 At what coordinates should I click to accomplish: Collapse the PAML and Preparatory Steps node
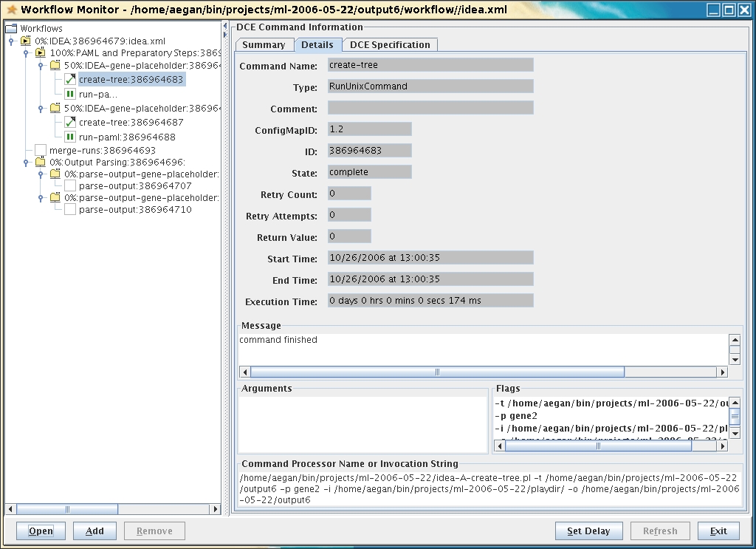tap(26, 53)
